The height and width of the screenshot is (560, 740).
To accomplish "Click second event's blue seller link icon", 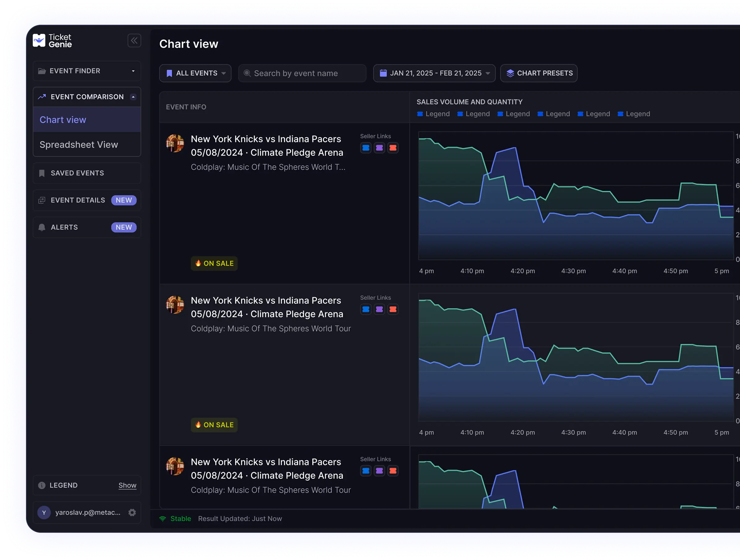I will tap(366, 309).
